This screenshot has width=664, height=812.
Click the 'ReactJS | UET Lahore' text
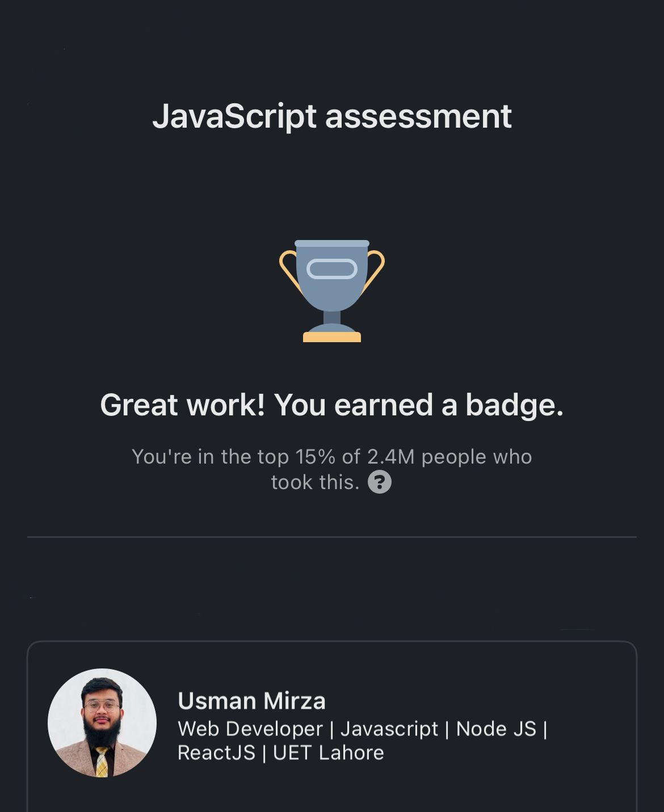pos(280,753)
